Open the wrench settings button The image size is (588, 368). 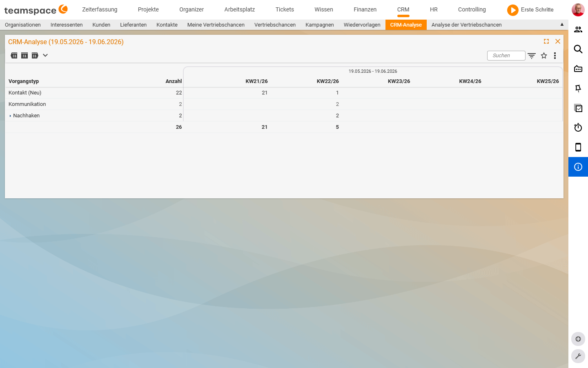578,356
